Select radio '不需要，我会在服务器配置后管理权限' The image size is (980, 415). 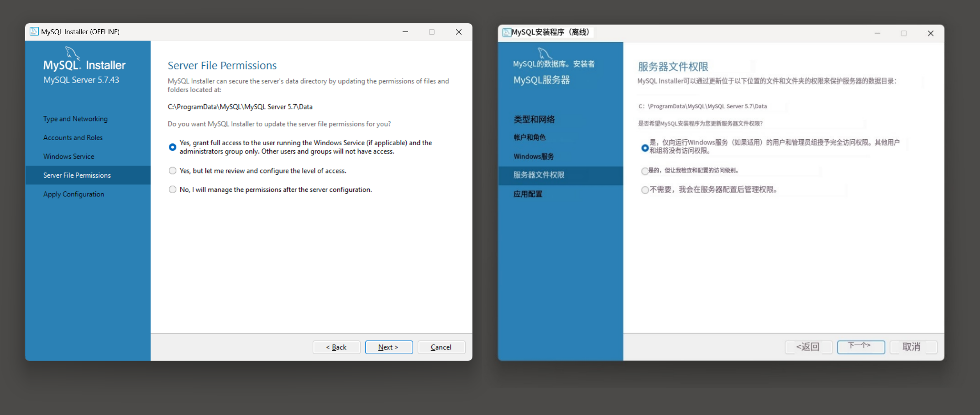(645, 190)
